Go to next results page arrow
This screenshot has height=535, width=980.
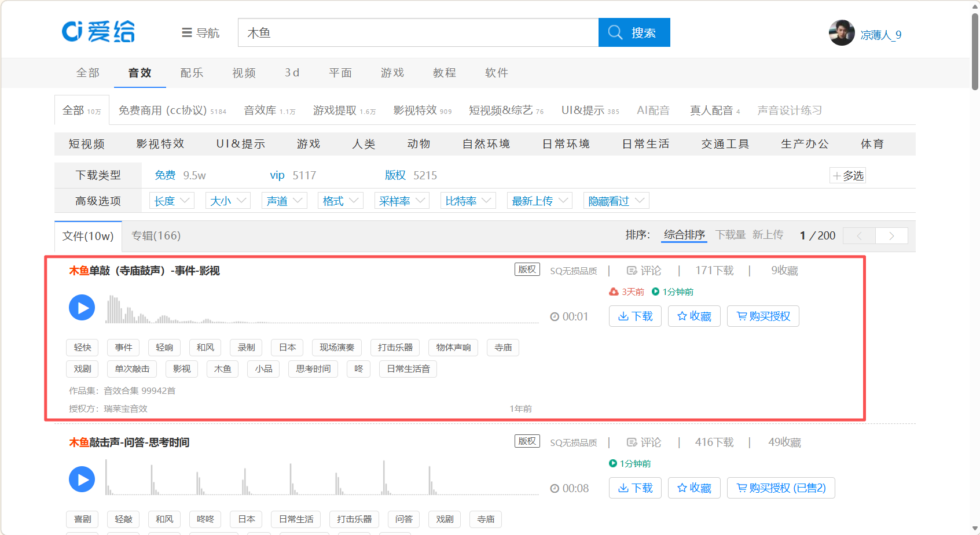pos(891,236)
